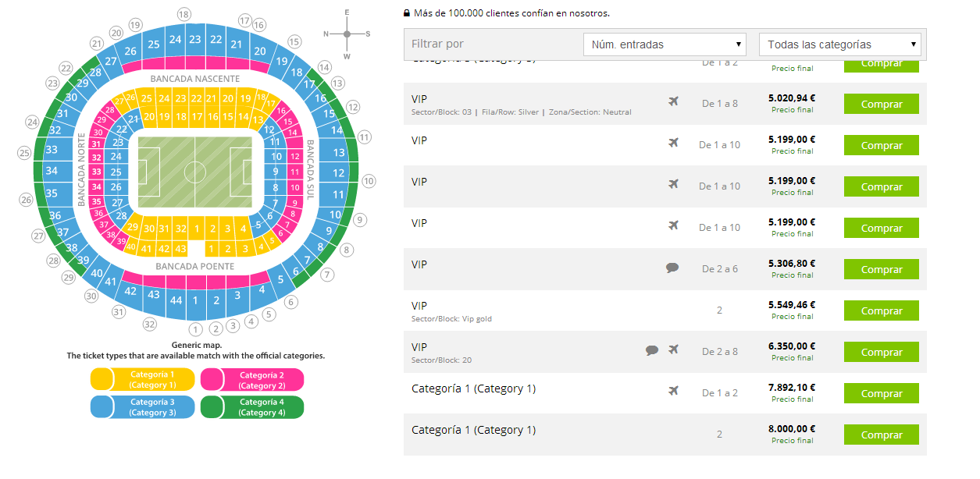Click gate number 18 circle above stadium
Image resolution: width=980 pixels, height=479 pixels.
pyautogui.click(x=184, y=14)
